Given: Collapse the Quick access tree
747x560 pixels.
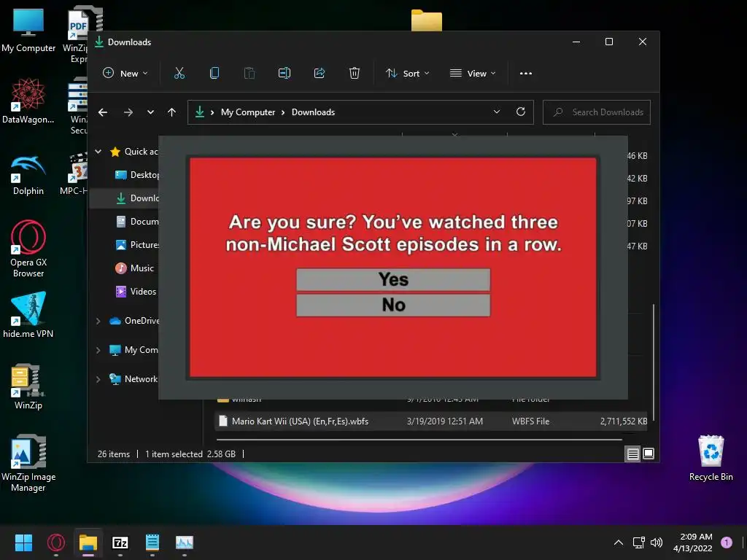Looking at the screenshot, I should click(98, 152).
